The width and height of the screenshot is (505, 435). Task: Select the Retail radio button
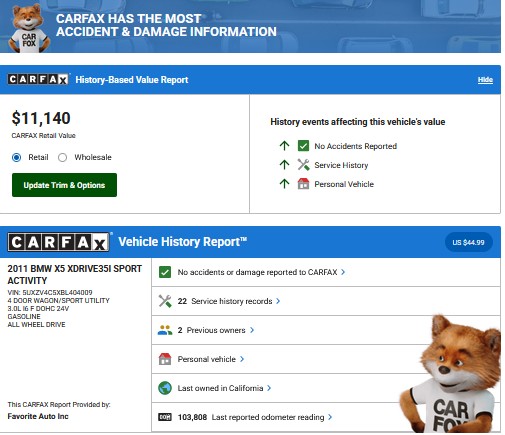(16, 157)
